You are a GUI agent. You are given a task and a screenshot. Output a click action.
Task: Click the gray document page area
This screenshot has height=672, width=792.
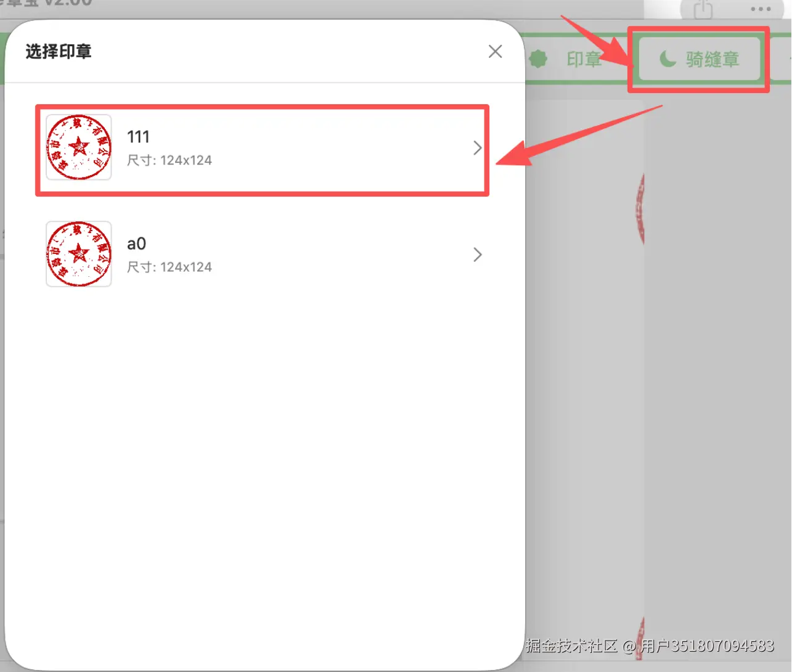(x=584, y=370)
